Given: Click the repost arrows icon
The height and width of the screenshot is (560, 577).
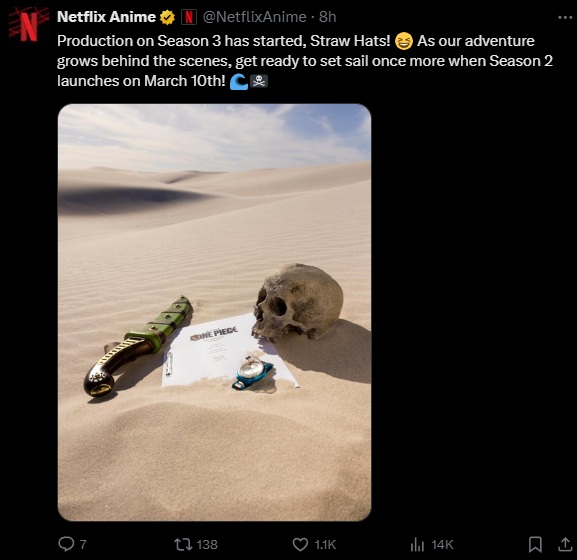Looking at the screenshot, I should click(183, 544).
